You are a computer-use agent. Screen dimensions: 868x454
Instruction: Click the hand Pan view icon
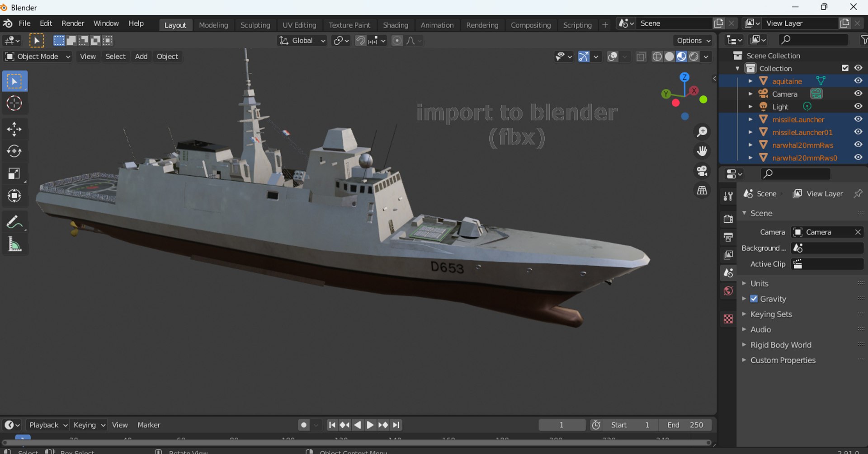[702, 151]
